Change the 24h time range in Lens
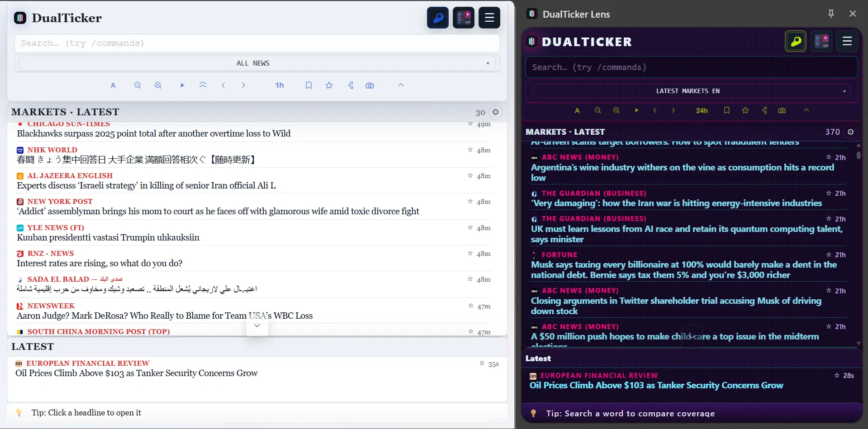The width and height of the screenshot is (868, 429). pyautogui.click(x=702, y=111)
